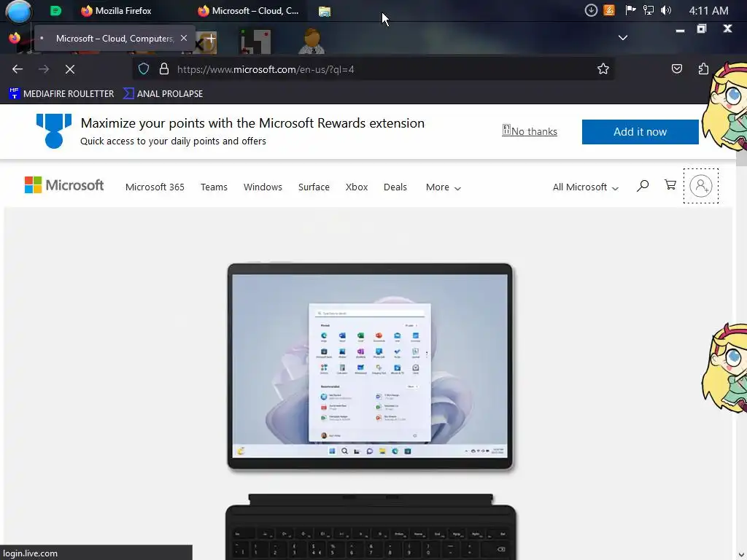
Task: Open the start menu orb
Action: (x=18, y=11)
